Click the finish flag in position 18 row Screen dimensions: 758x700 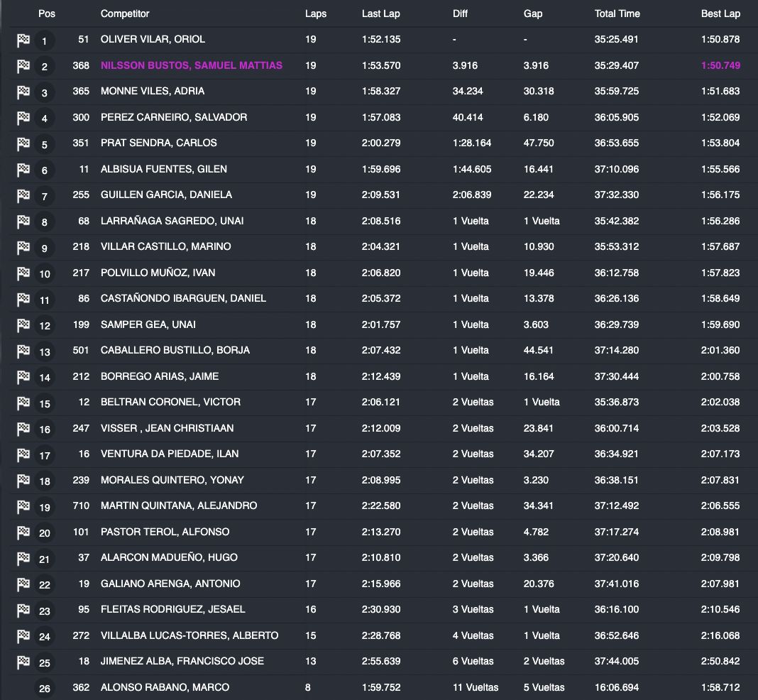[23, 481]
